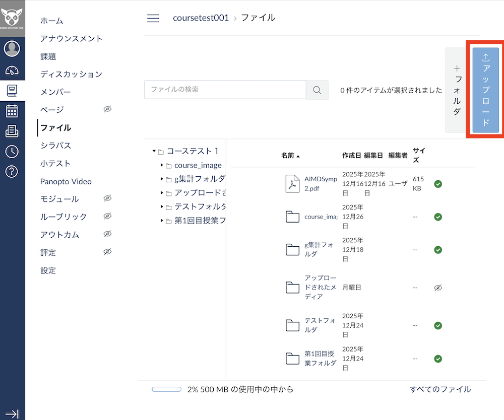Image resolution: width=504 pixels, height=420 pixels.
Task: Click the search magnifier next to ファイルの検索
Action: coord(317,90)
